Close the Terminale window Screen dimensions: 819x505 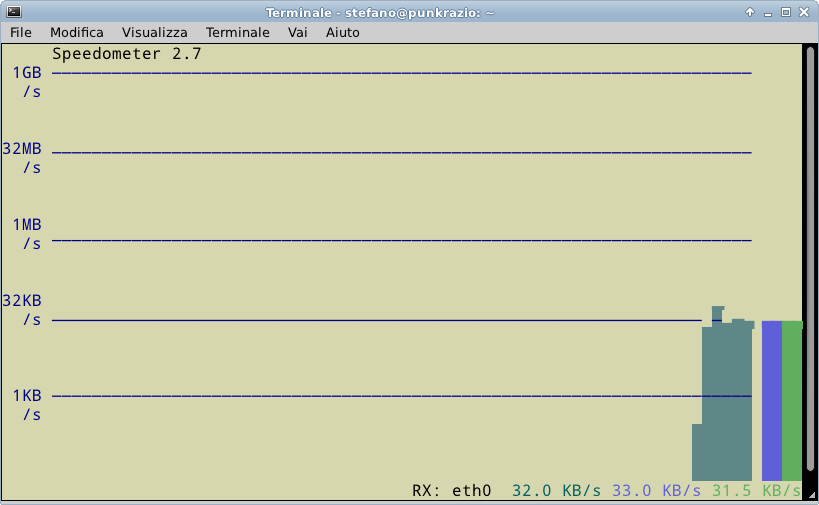point(804,12)
